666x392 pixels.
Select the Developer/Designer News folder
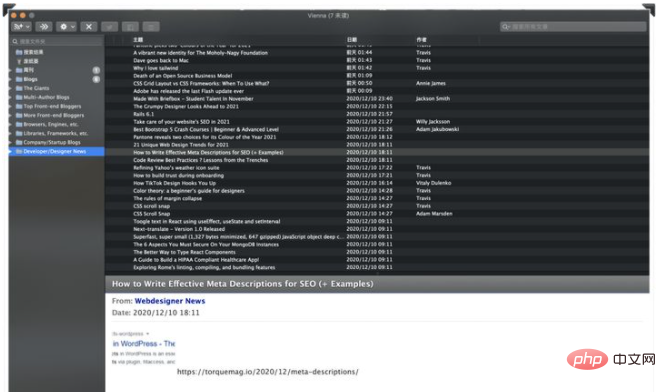pos(56,151)
